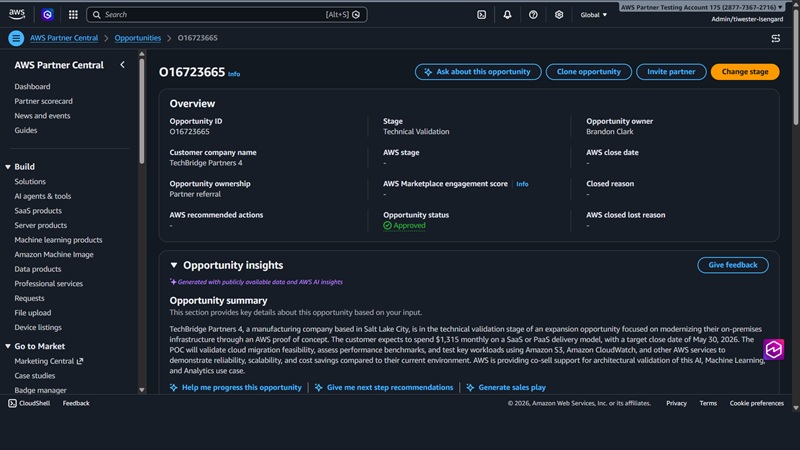Click the purple floating assistant icon
Screen dimensions: 800x450
[x=773, y=349]
